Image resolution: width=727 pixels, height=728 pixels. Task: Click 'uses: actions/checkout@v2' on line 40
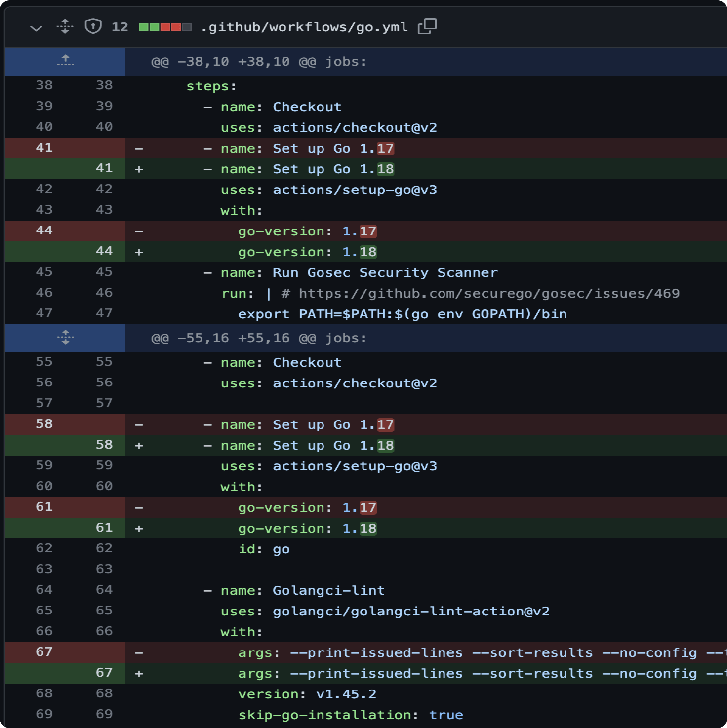pyautogui.click(x=329, y=128)
